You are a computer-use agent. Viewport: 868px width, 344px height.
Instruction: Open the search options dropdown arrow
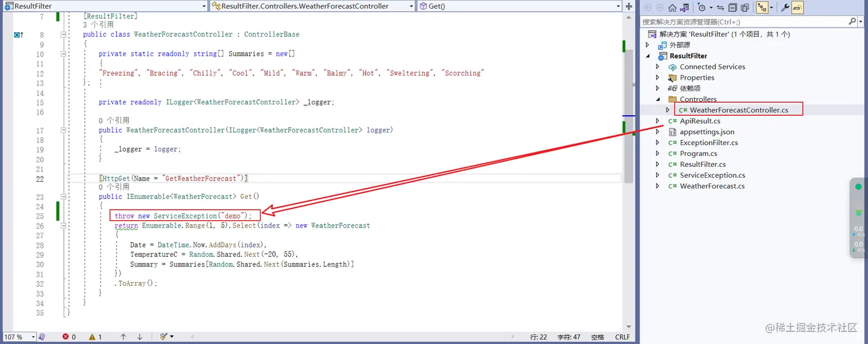coord(860,22)
